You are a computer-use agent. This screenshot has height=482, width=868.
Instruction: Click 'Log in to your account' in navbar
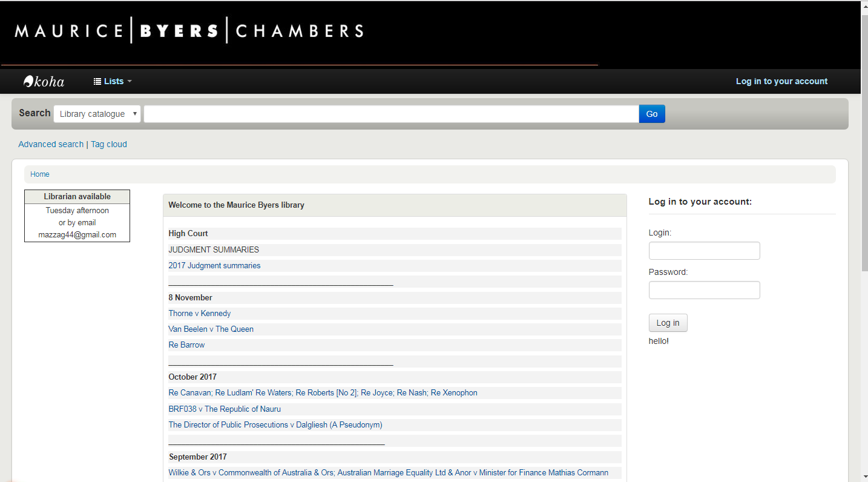[x=781, y=81]
